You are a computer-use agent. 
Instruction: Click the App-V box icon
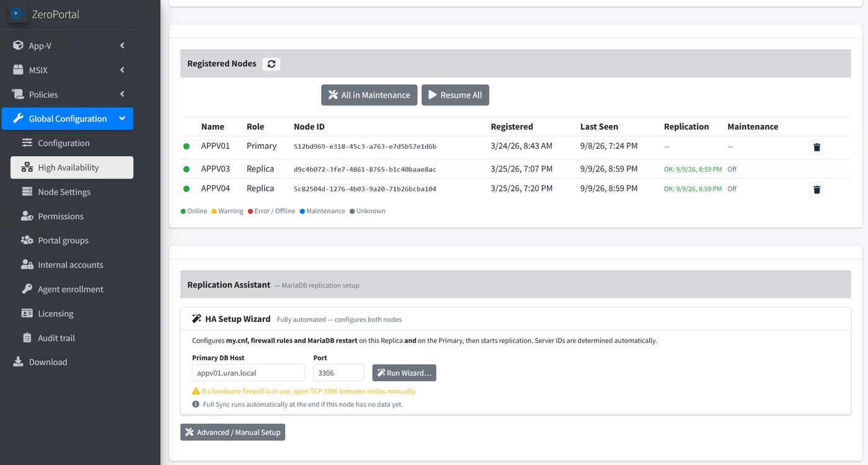(18, 46)
